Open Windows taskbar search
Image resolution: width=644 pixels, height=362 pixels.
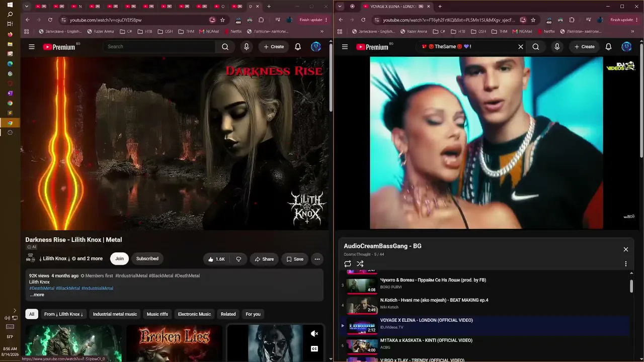pos(10,15)
